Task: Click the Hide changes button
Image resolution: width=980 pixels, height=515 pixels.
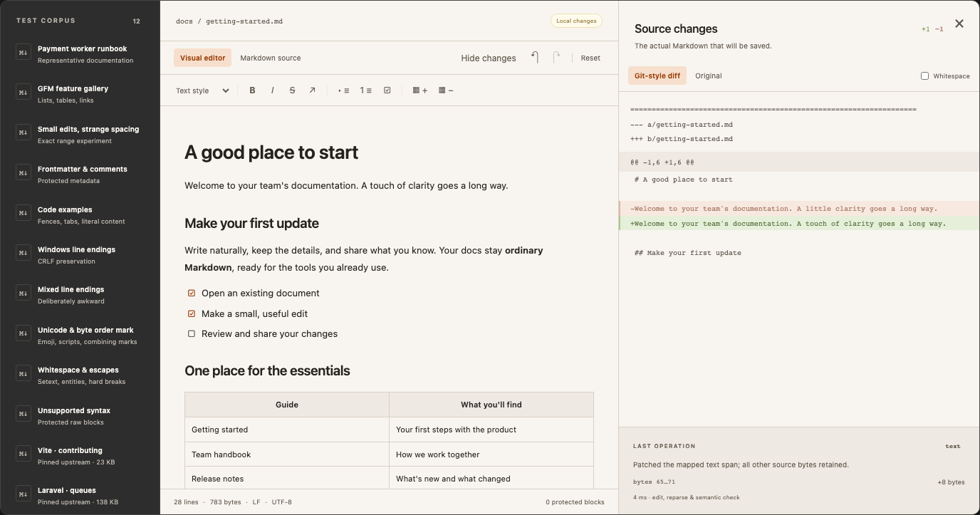Action: [x=489, y=58]
